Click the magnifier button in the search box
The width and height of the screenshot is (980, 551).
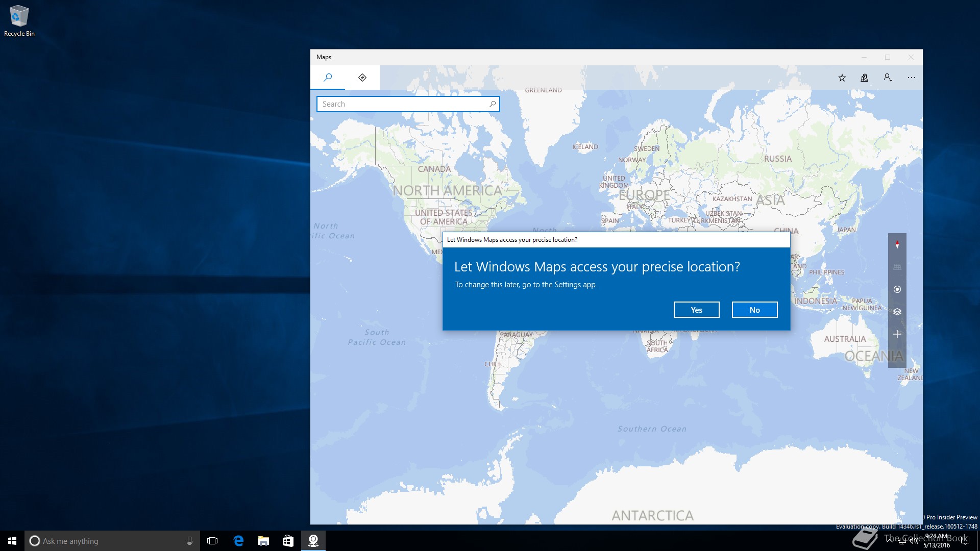click(x=493, y=104)
